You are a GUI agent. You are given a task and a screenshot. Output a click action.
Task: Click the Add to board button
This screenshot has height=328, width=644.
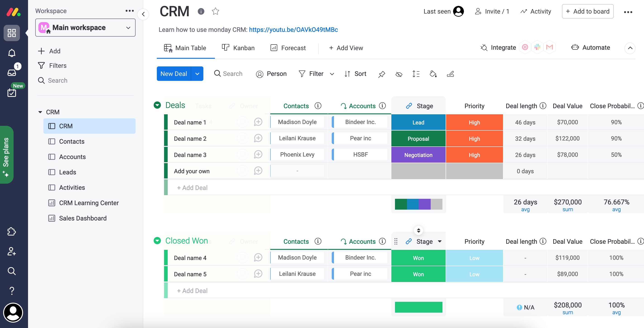click(588, 11)
